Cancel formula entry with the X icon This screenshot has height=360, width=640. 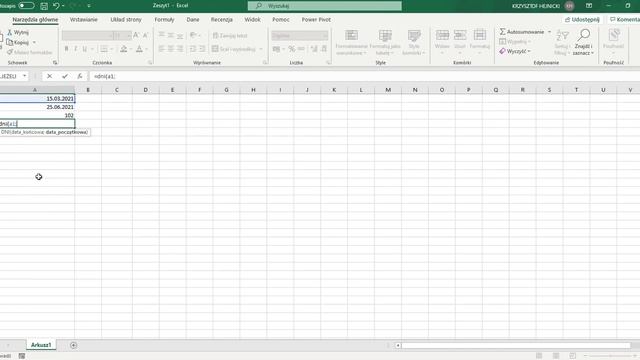[x=49, y=76]
